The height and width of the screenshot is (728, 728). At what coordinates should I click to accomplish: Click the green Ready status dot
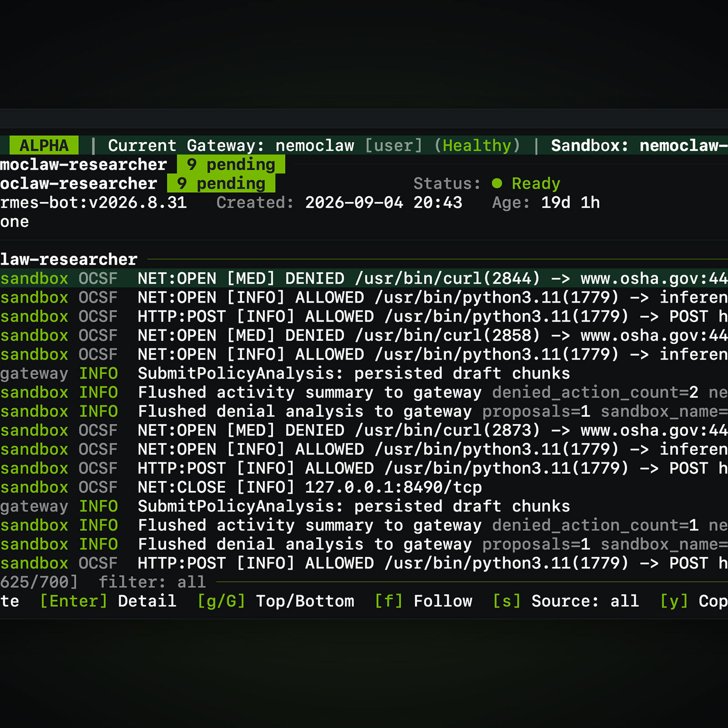pyautogui.click(x=497, y=184)
